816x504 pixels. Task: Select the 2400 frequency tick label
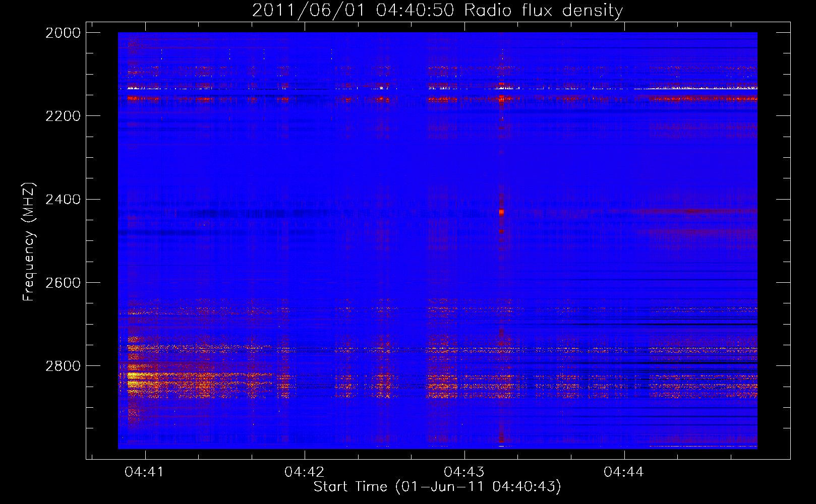pyautogui.click(x=63, y=200)
